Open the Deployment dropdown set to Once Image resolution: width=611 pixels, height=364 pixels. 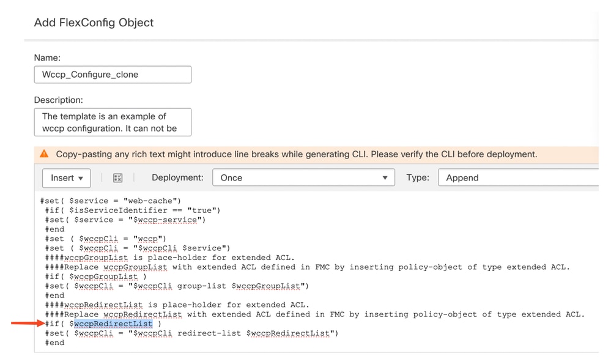tap(303, 177)
